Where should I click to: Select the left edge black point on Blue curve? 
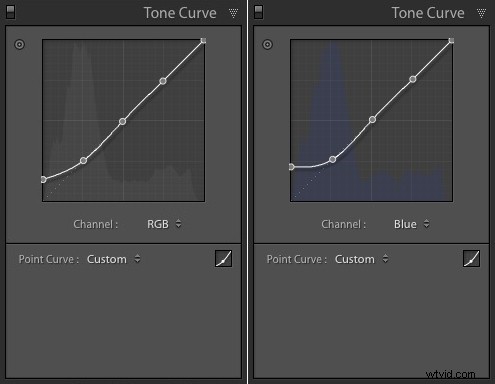pyautogui.click(x=291, y=167)
